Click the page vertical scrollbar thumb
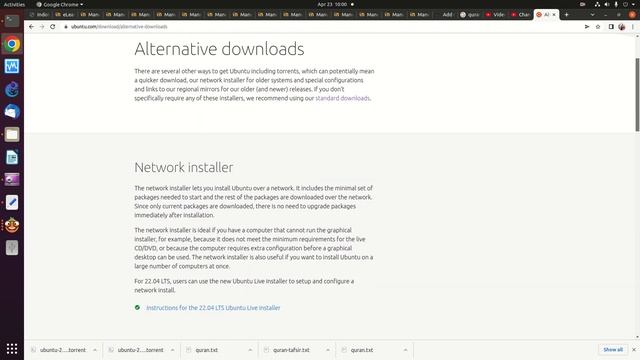 tap(637, 95)
